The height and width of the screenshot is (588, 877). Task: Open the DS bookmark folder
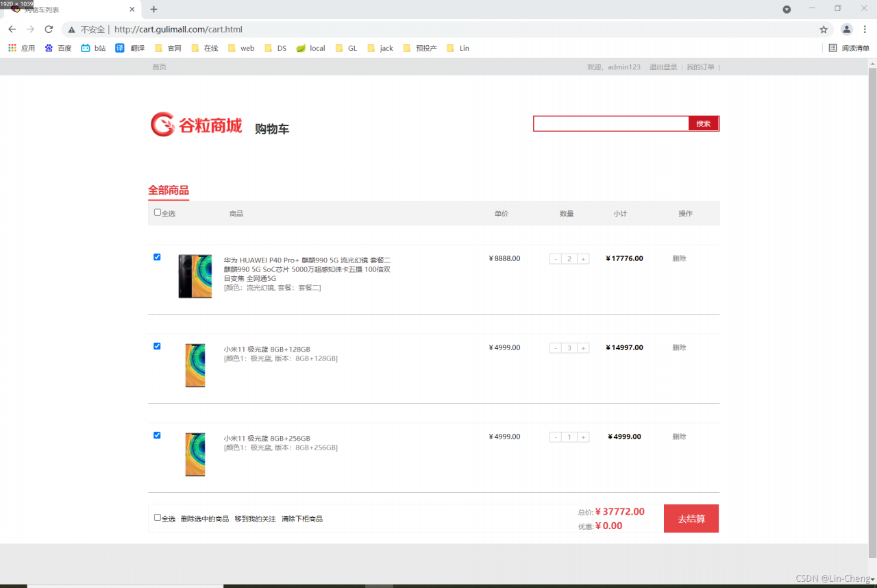pos(275,48)
